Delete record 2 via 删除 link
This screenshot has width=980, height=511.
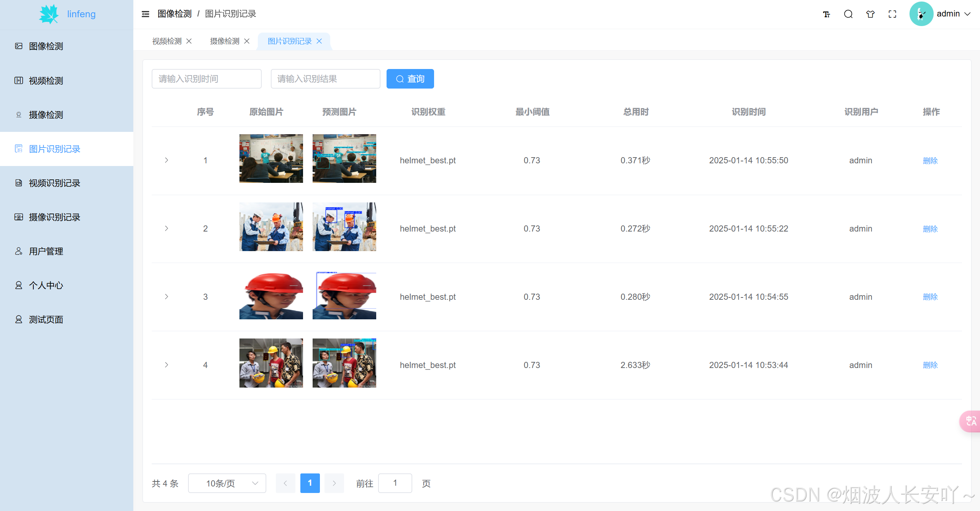(x=930, y=229)
